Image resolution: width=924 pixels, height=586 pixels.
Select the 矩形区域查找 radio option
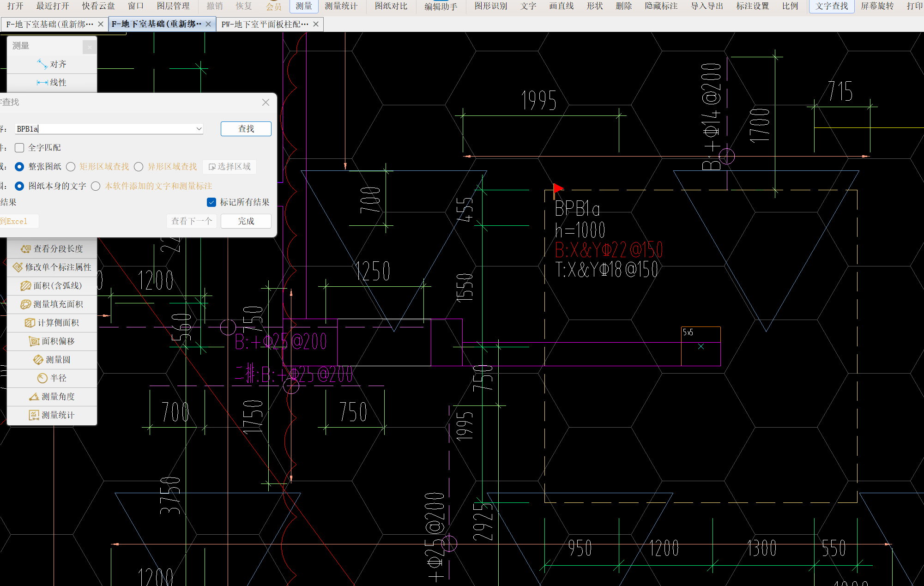pos(71,167)
